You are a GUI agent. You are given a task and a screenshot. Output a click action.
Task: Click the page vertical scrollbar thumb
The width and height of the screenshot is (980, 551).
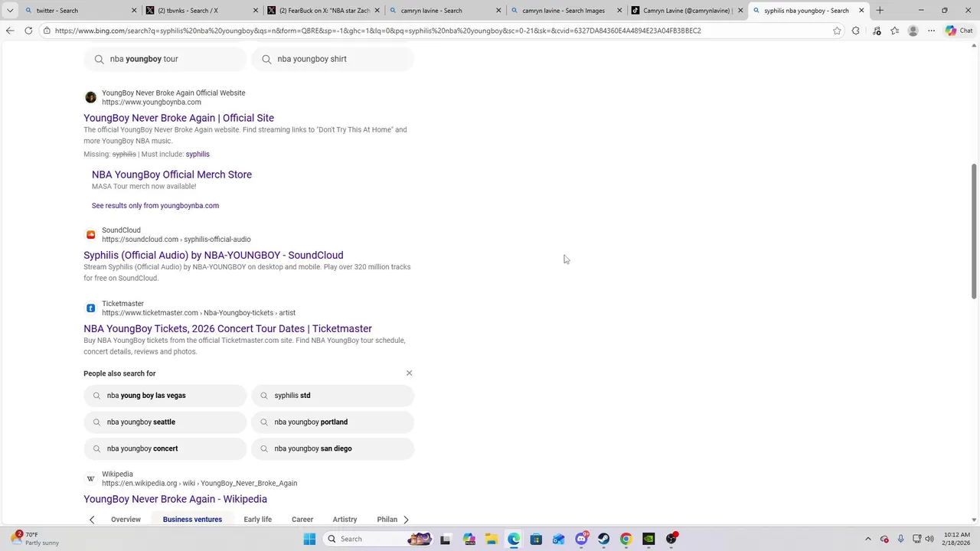tap(974, 231)
